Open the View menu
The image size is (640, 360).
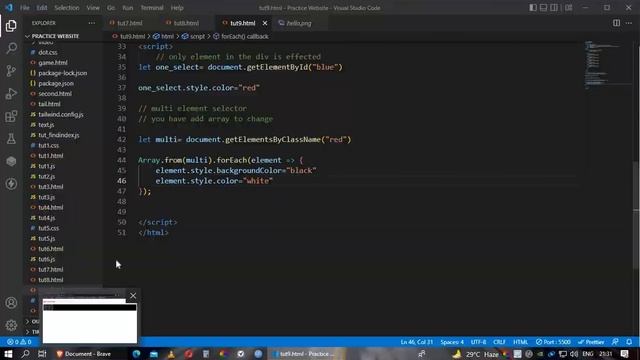click(x=93, y=8)
